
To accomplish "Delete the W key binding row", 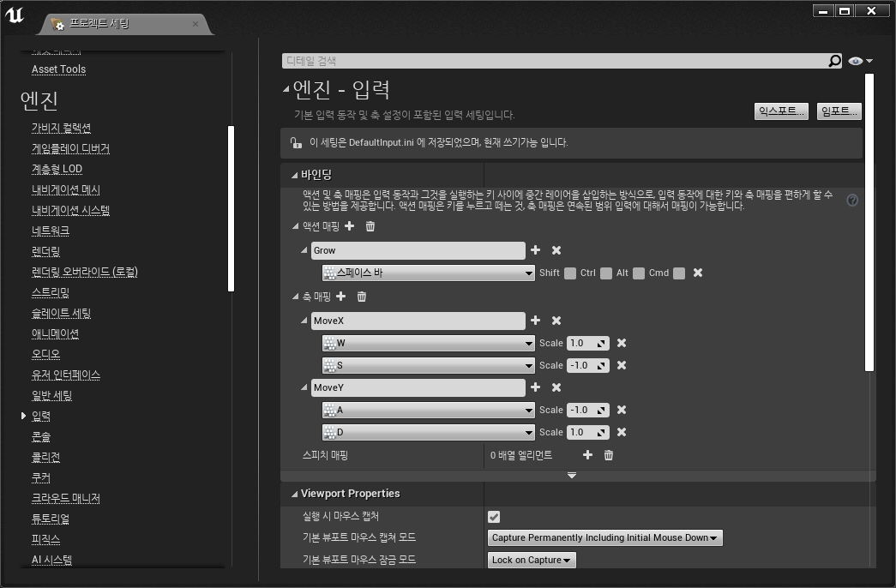I will click(622, 343).
